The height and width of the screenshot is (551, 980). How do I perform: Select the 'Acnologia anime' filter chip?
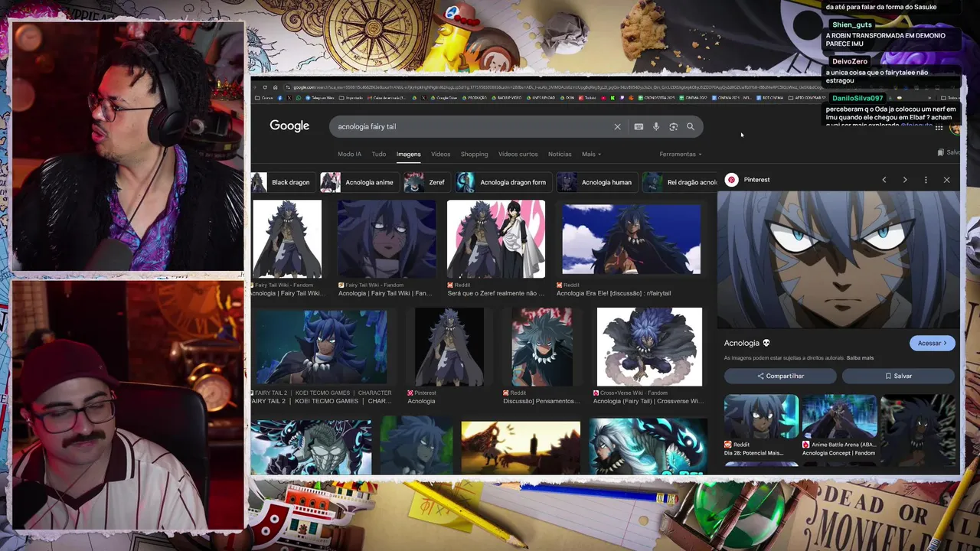coord(358,182)
